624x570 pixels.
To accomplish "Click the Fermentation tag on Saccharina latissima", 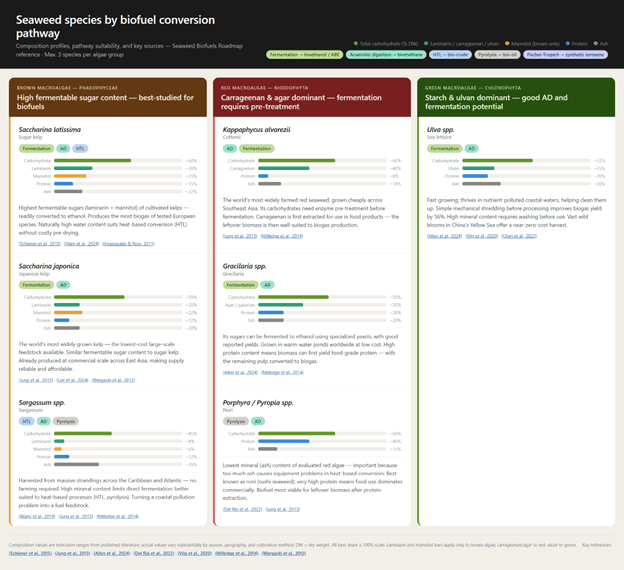I will click(36, 148).
